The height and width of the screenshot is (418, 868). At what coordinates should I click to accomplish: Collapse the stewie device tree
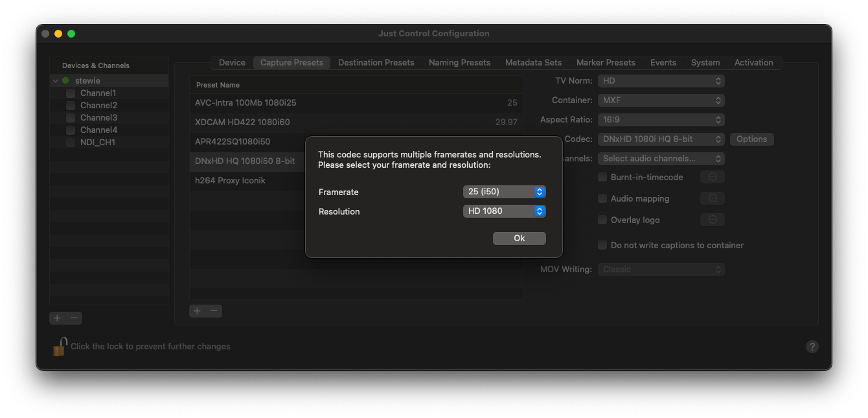[56, 81]
